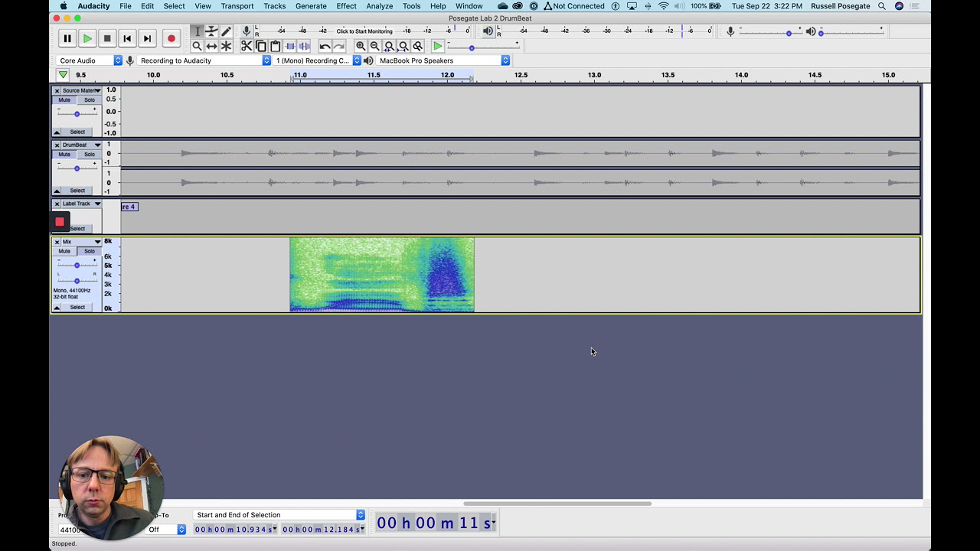Screen dimensions: 980x551
Task: Click the Mix track pan slider
Action: pyautogui.click(x=77, y=280)
